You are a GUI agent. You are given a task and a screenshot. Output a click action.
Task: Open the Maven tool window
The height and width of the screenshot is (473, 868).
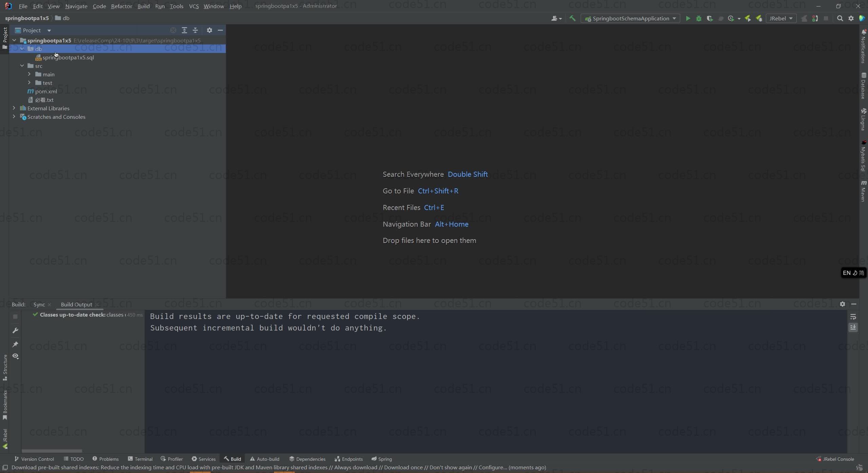[863, 191]
